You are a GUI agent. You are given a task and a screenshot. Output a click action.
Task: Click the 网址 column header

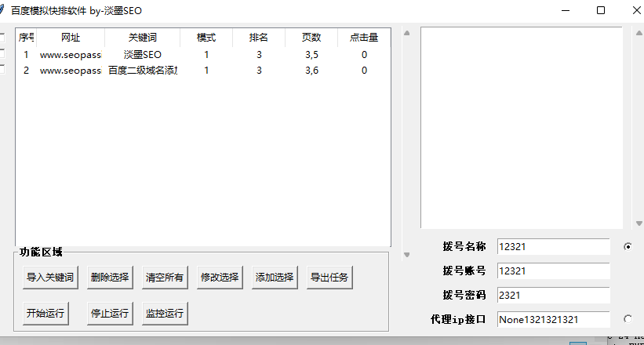tap(71, 38)
